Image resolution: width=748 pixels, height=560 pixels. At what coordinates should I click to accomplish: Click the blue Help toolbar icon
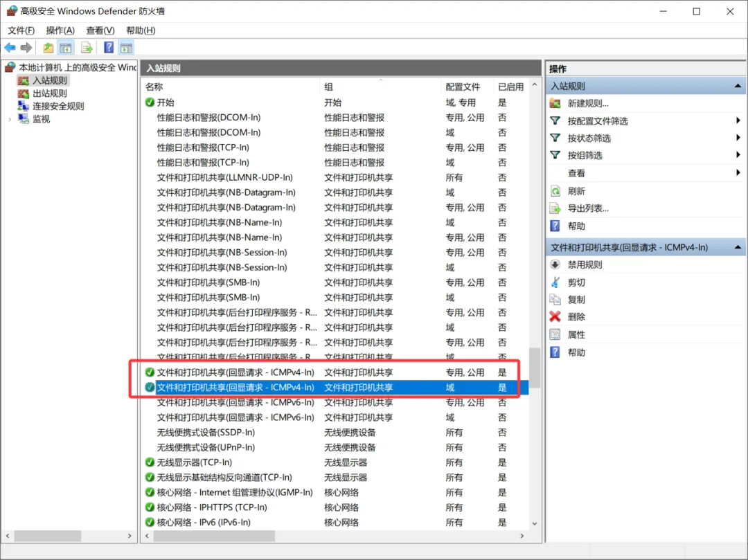click(109, 48)
